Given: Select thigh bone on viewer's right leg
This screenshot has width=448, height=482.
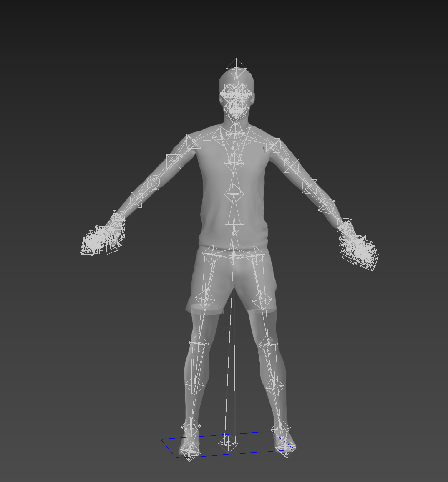Looking at the screenshot, I should pyautogui.click(x=262, y=299).
